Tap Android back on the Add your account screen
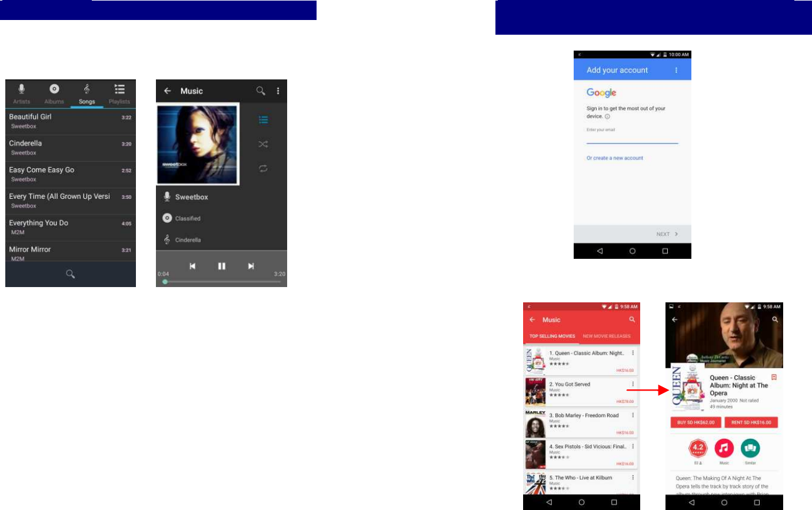812x510 pixels. pos(600,251)
